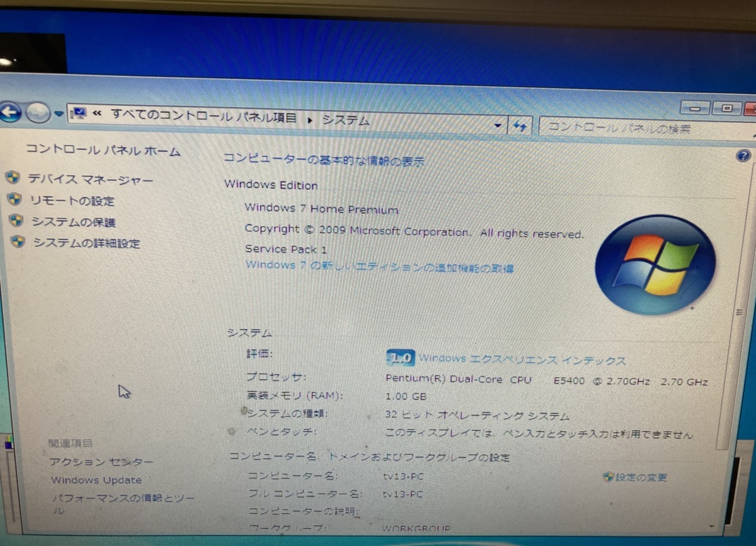Image resolution: width=756 pixels, height=546 pixels.
Task: Open リモートの設定 link
Action: (72, 201)
